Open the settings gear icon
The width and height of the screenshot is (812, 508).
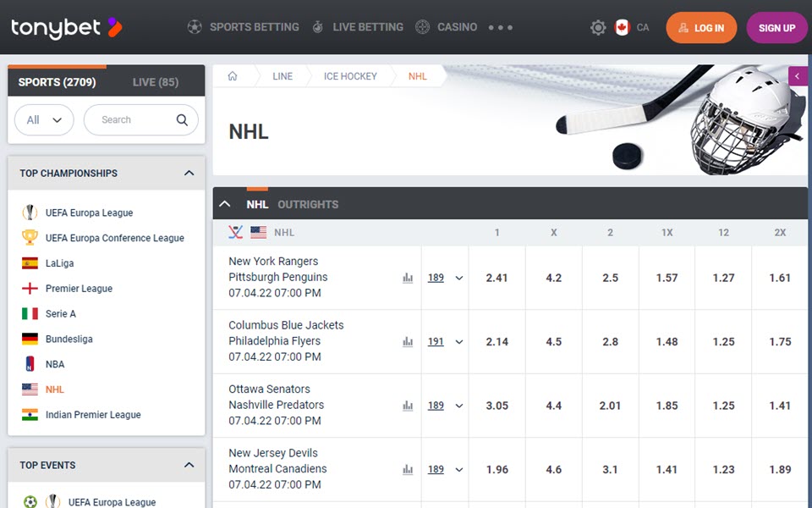pyautogui.click(x=598, y=27)
